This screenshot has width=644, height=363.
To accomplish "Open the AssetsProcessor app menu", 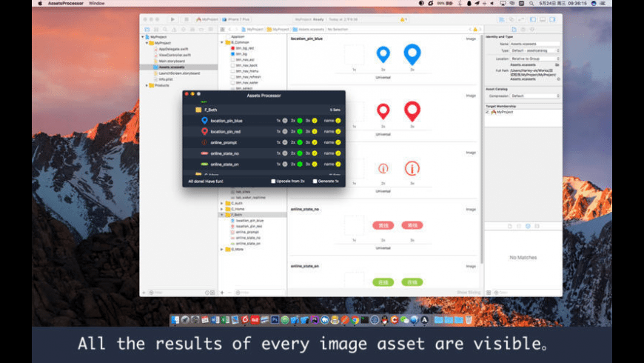I will (x=66, y=3).
